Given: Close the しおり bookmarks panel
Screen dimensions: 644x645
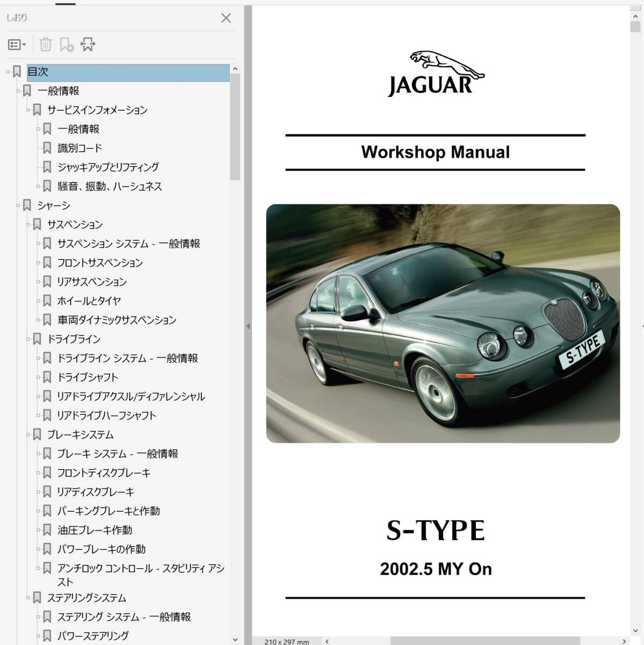Looking at the screenshot, I should click(226, 18).
